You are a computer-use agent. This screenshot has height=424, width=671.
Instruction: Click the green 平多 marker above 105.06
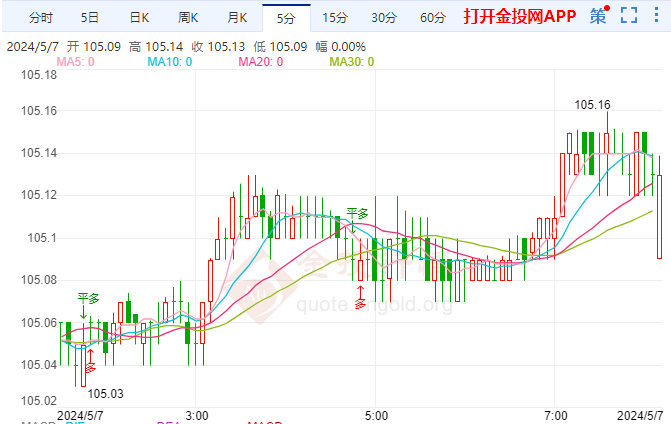[88, 298]
